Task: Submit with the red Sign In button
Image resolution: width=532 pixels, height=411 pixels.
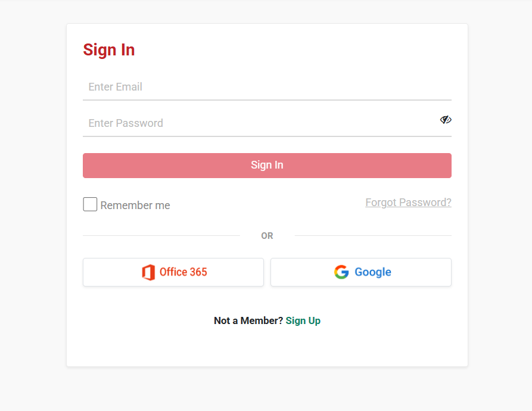Action: coord(267,166)
